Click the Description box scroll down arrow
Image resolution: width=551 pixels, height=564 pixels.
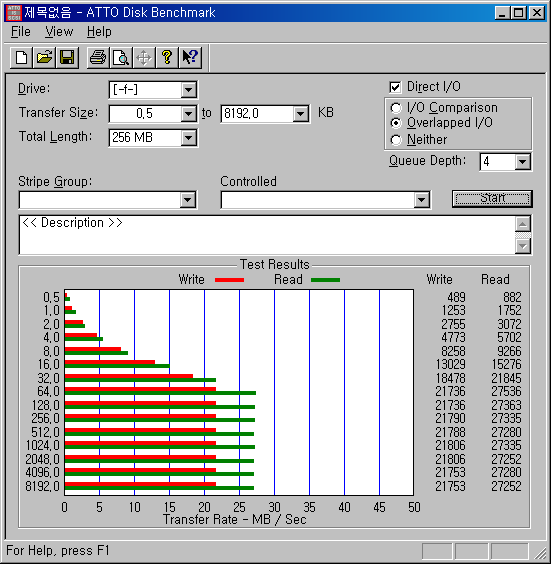click(x=523, y=246)
